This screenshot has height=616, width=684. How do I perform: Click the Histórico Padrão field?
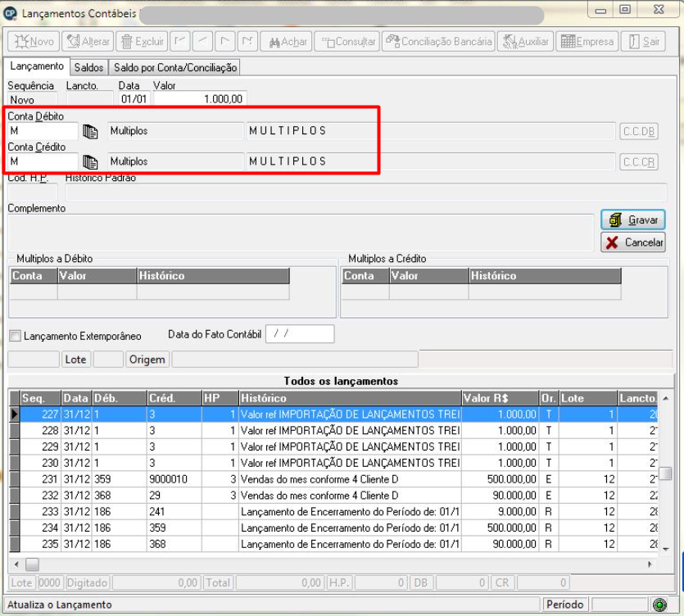366,192
